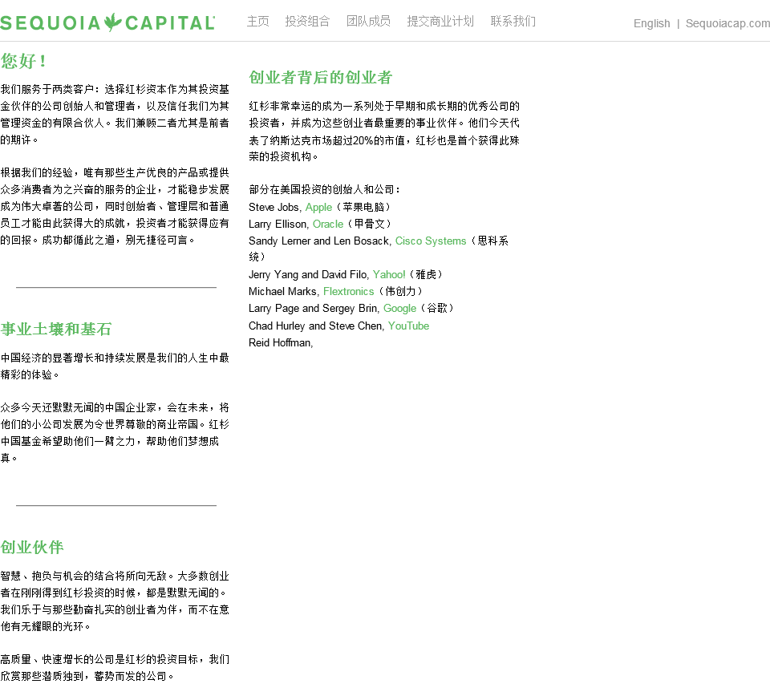Click the paragraph starting 红杉非常幸运的成为
The image size is (770, 700).
pos(384,131)
